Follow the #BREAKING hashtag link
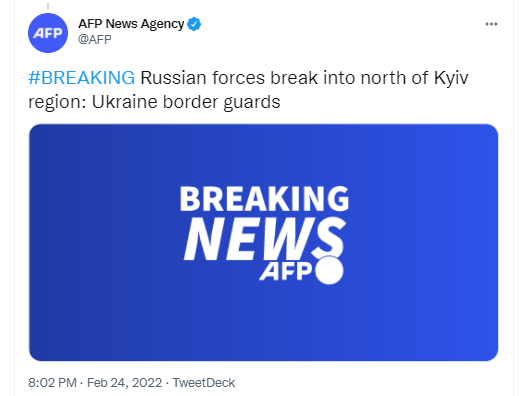This screenshot has height=396, width=524. [82, 78]
